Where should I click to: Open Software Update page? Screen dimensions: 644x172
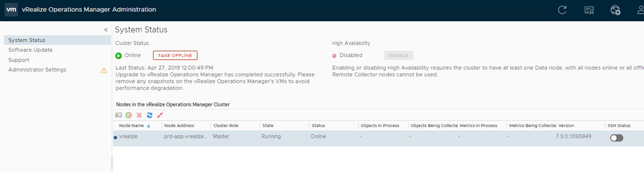click(x=31, y=50)
